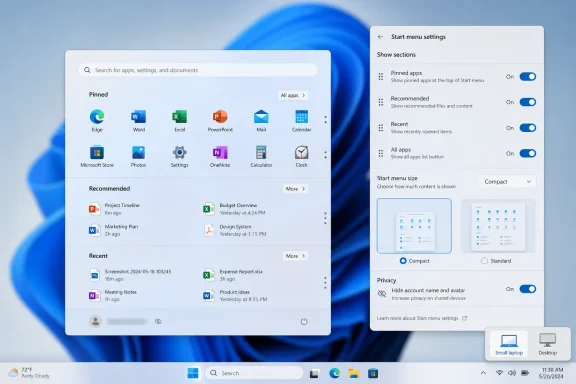Open the Mail app

pos(261,120)
